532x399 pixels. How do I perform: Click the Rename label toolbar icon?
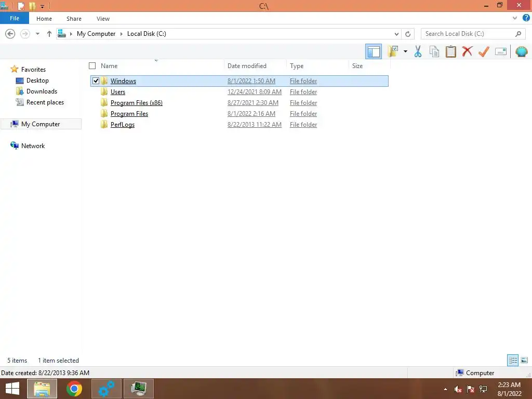(501, 51)
